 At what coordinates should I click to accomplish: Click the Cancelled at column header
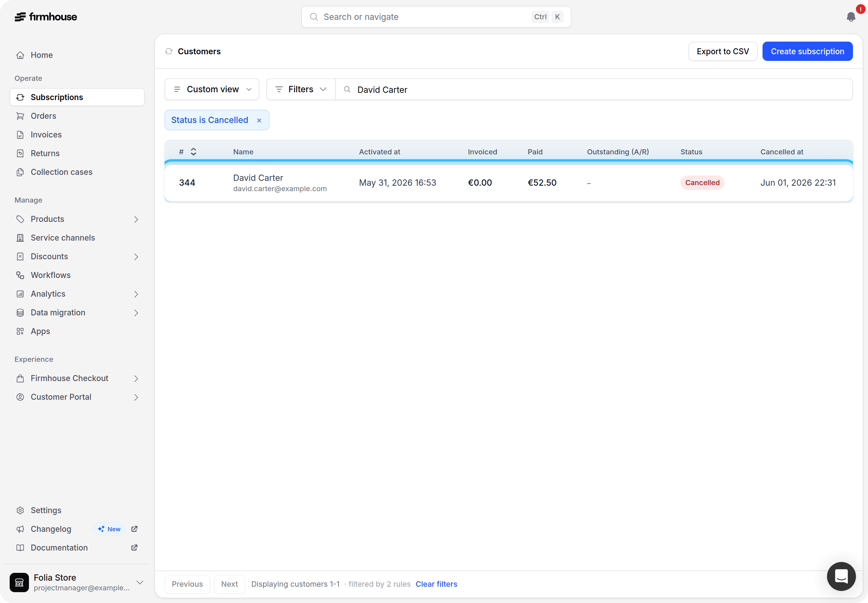click(x=782, y=152)
